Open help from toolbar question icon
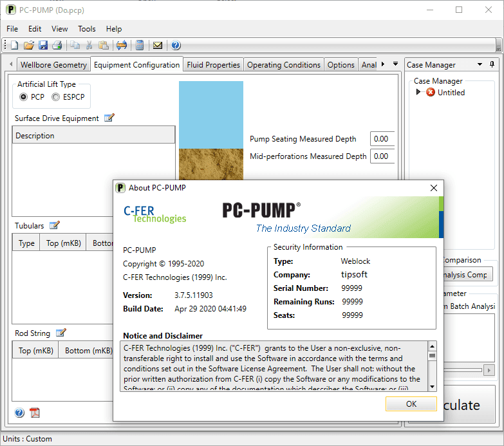Viewport: 504px width, 446px height. [176, 45]
